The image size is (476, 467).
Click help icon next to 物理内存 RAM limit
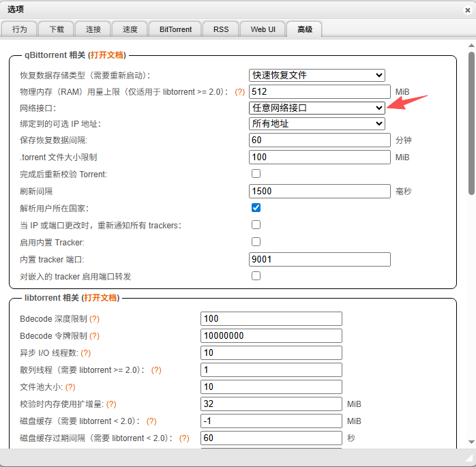tap(239, 91)
